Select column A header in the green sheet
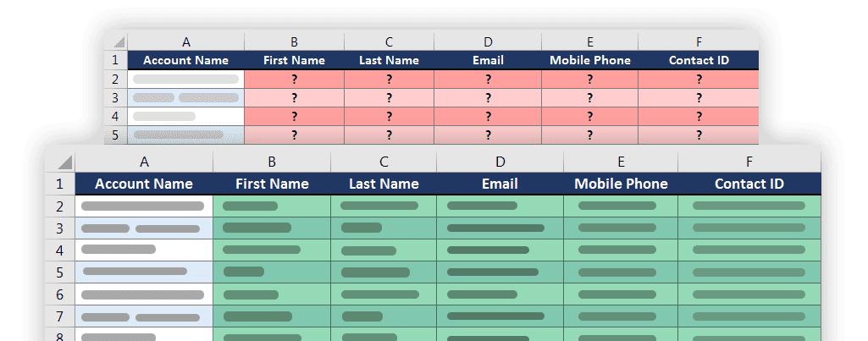This screenshot has height=341, width=868. 144,162
